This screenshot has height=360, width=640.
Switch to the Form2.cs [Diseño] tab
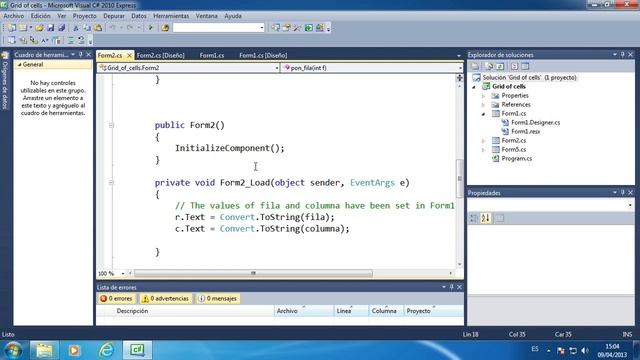(x=160, y=56)
